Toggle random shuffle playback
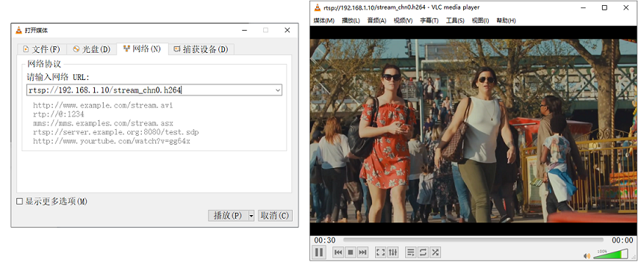 click(435, 253)
